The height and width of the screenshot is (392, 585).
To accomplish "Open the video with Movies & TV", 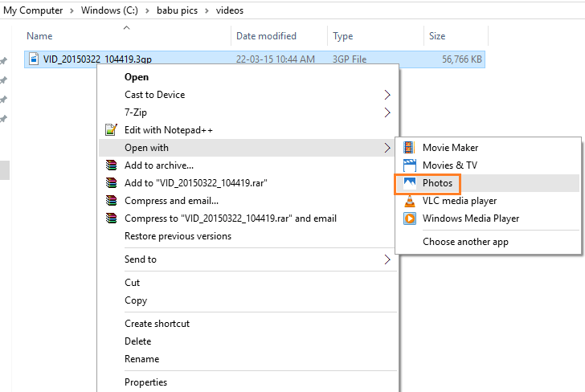I will [x=489, y=165].
